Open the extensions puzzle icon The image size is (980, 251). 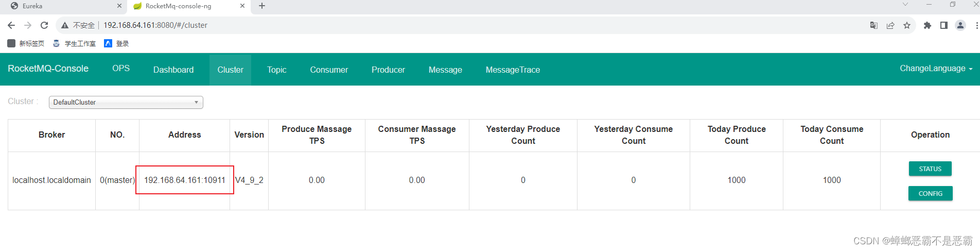click(927, 25)
